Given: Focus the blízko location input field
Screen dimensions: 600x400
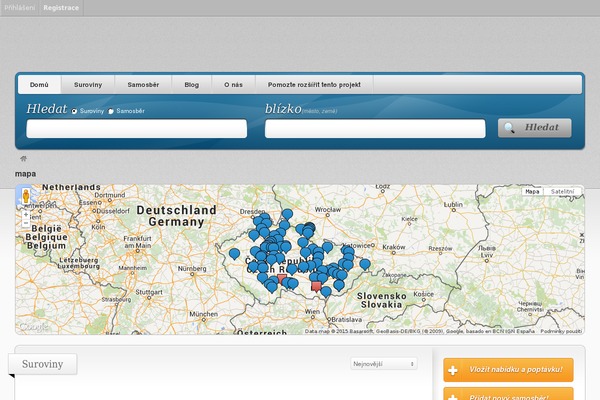Looking at the screenshot, I should point(375,129).
